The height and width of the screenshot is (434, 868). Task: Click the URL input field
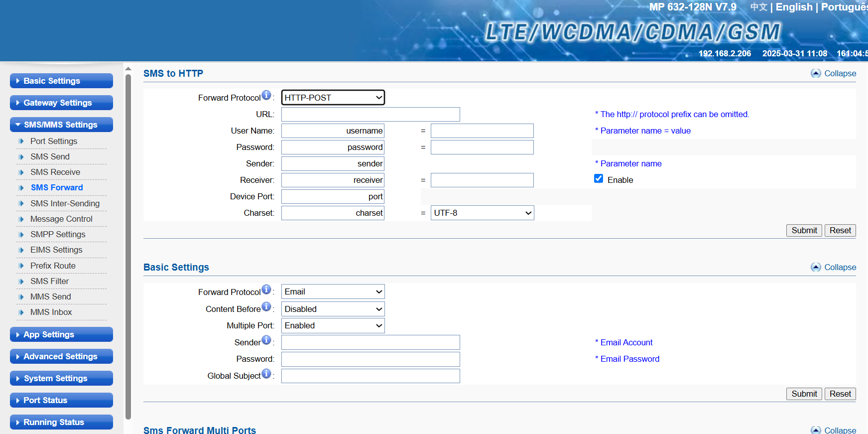pyautogui.click(x=371, y=114)
